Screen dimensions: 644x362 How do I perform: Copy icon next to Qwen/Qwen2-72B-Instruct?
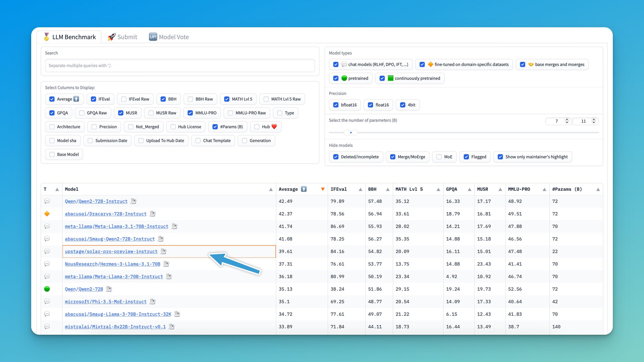134,201
